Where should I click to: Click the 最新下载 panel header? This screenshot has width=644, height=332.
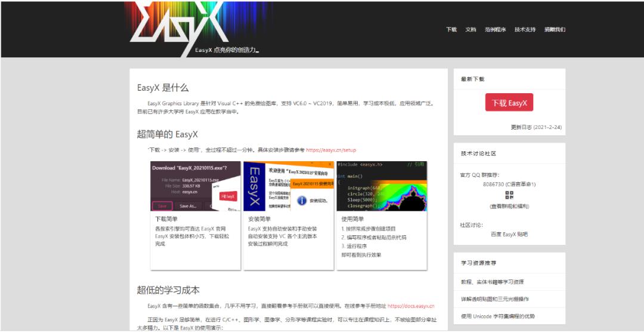pyautogui.click(x=472, y=79)
